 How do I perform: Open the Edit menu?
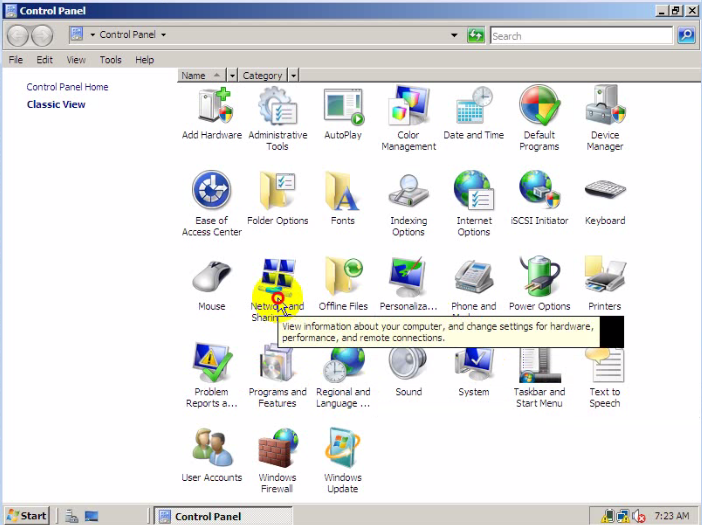coord(44,60)
